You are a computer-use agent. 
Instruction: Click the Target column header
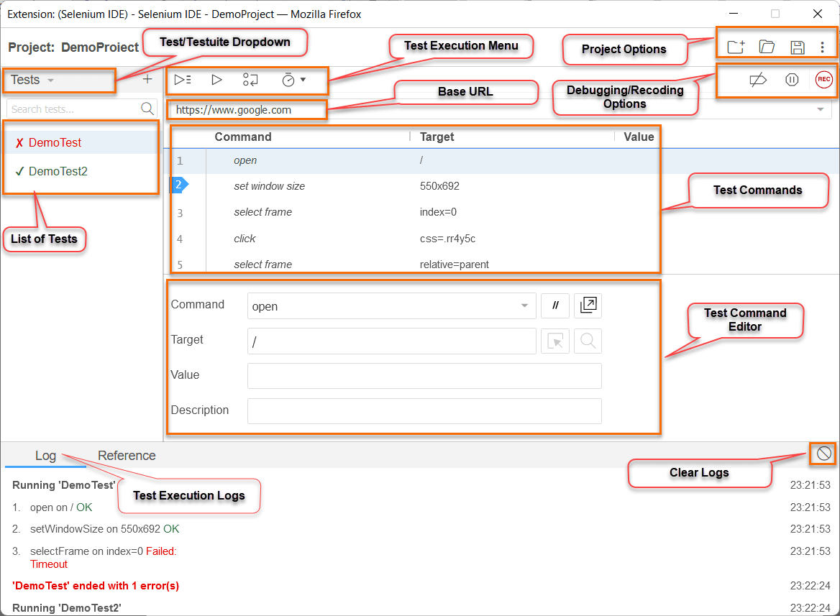437,137
